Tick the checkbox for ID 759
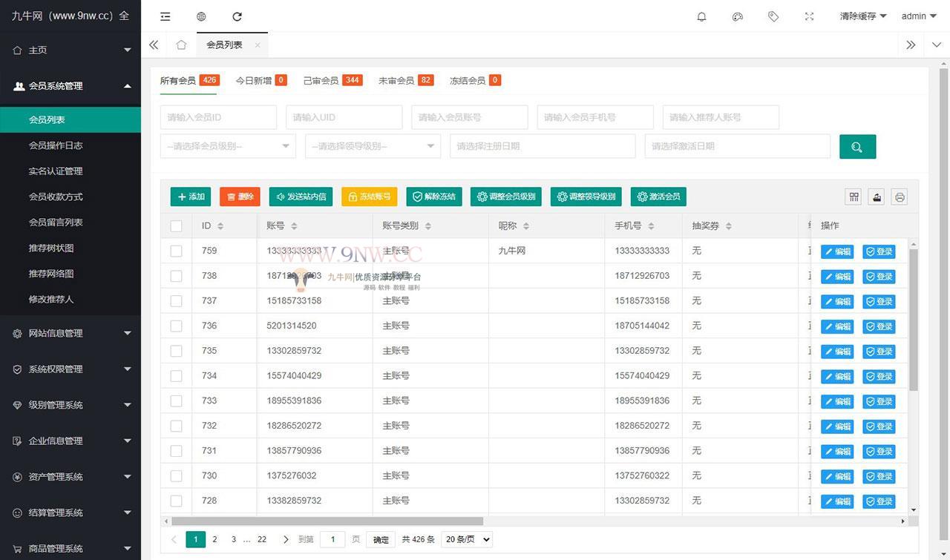The image size is (950, 560). [x=176, y=251]
